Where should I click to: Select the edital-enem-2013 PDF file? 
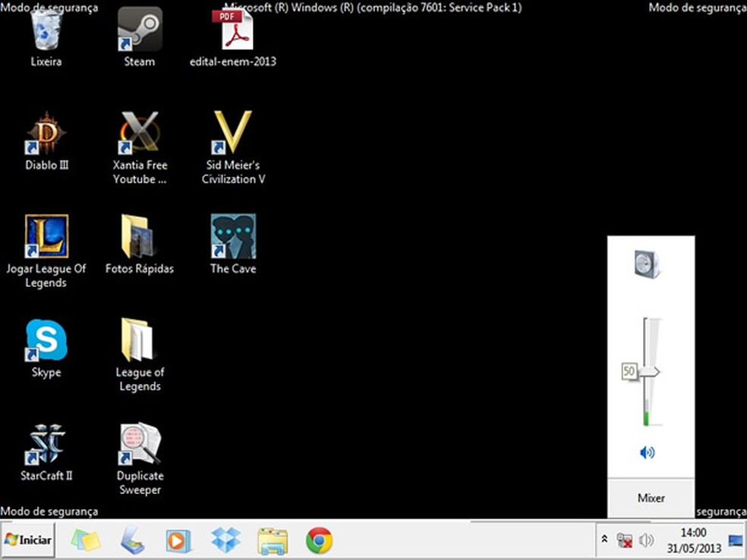(x=232, y=38)
